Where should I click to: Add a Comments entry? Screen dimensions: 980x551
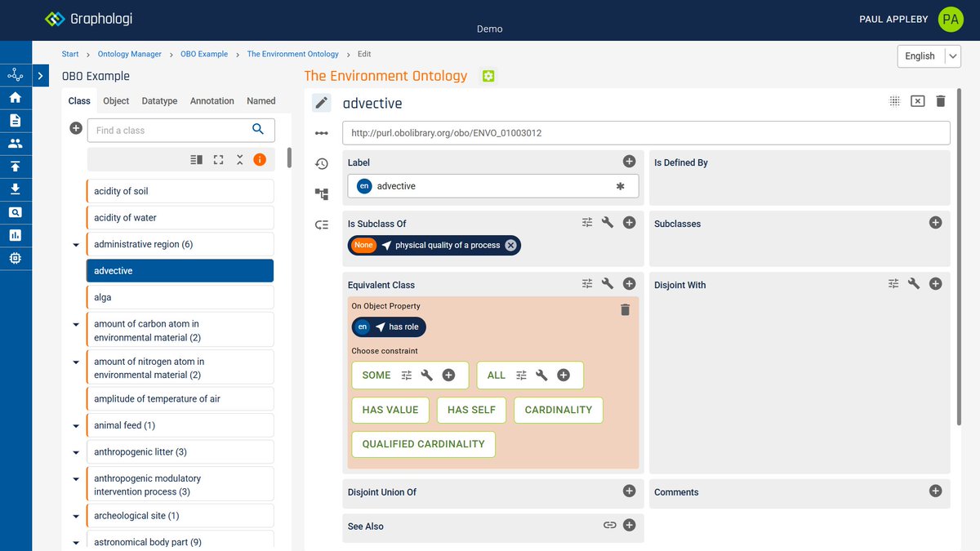[936, 491]
